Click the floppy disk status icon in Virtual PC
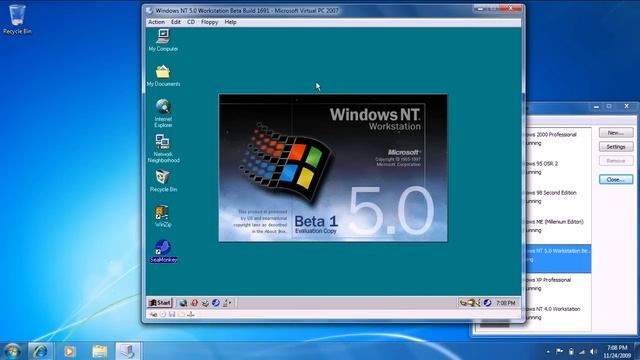 click(x=172, y=314)
